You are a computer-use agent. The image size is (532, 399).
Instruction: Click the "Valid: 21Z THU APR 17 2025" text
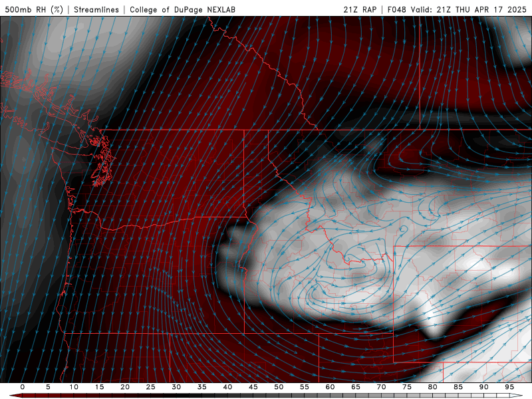(x=469, y=9)
